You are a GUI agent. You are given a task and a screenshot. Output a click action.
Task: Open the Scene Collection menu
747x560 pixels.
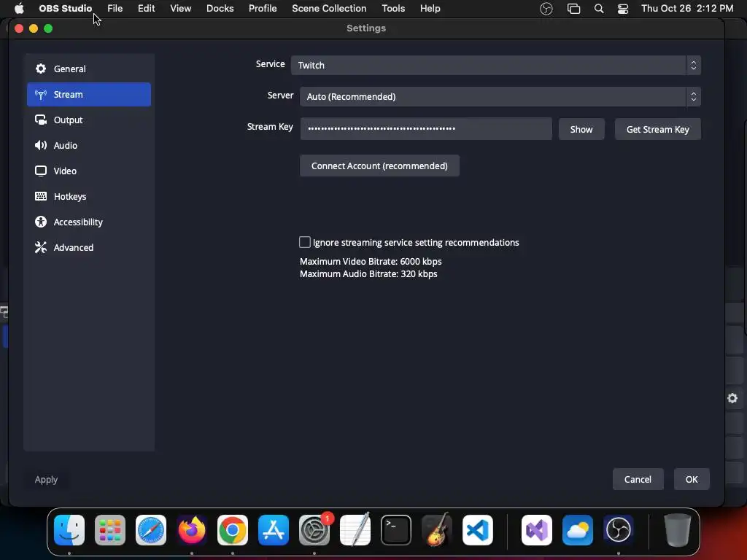click(x=329, y=8)
